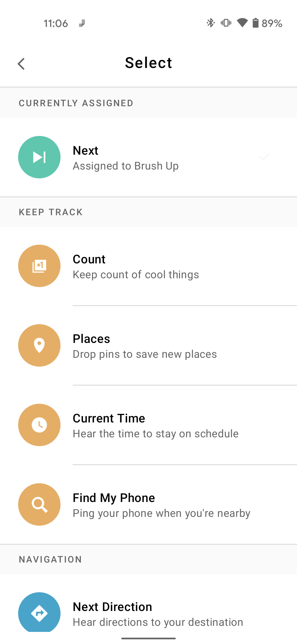Choose the Current Time option

[x=109, y=418]
